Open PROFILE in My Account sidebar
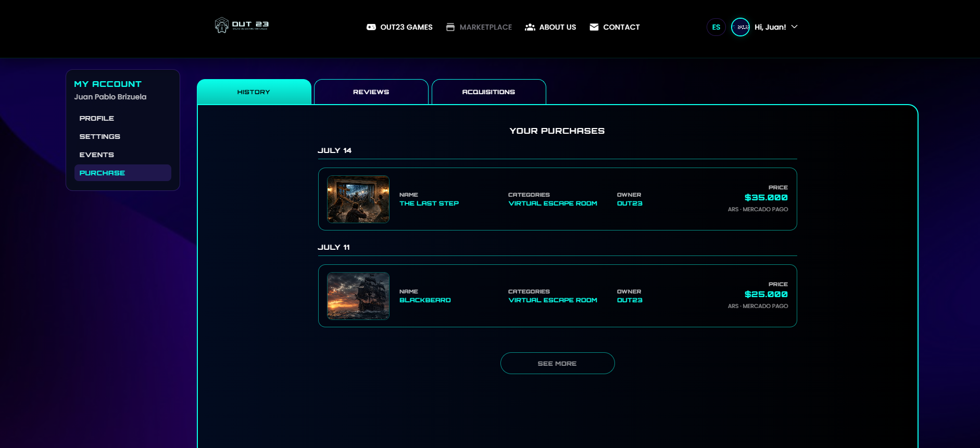Image resolution: width=980 pixels, height=448 pixels. click(123, 118)
